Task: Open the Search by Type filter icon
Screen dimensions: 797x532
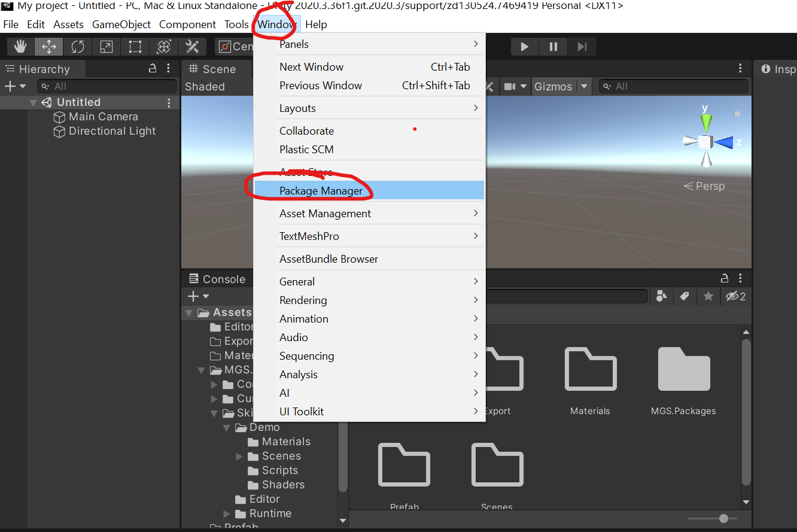Action: (662, 296)
